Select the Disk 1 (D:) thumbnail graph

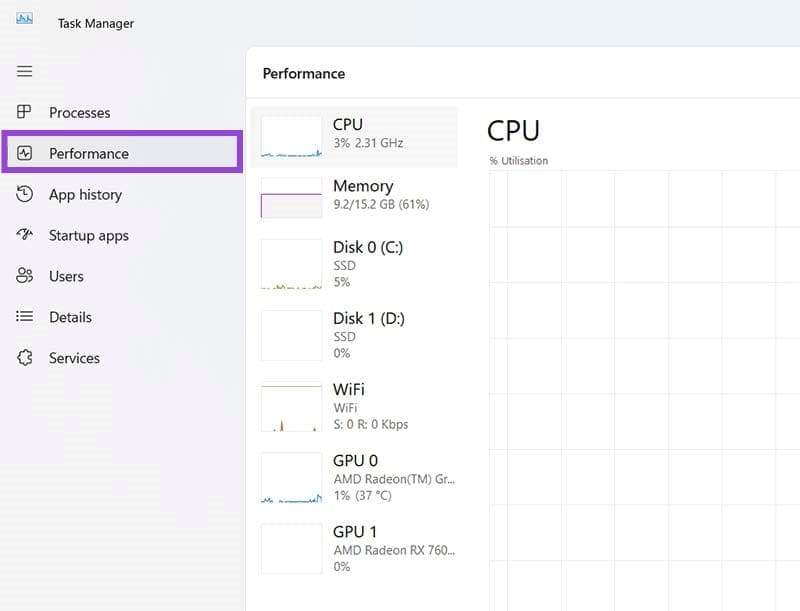(291, 336)
